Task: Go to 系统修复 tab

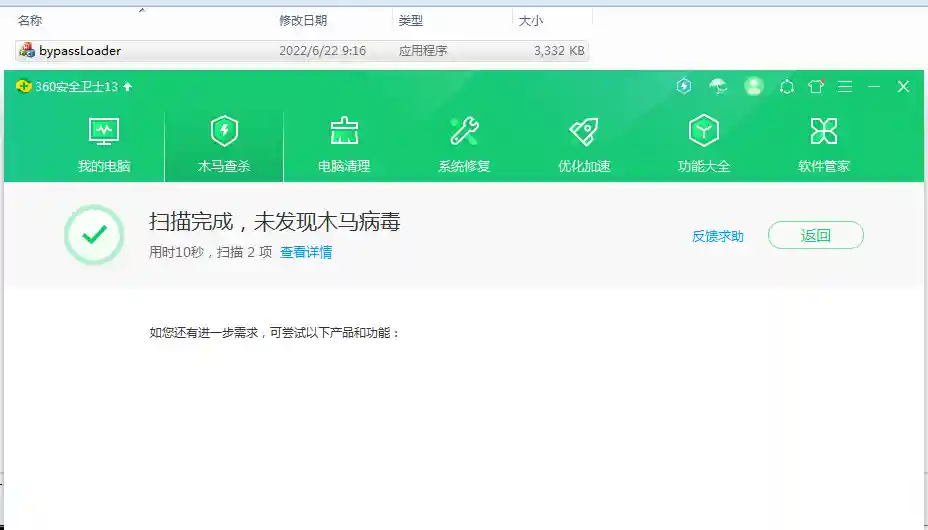Action: [464, 146]
